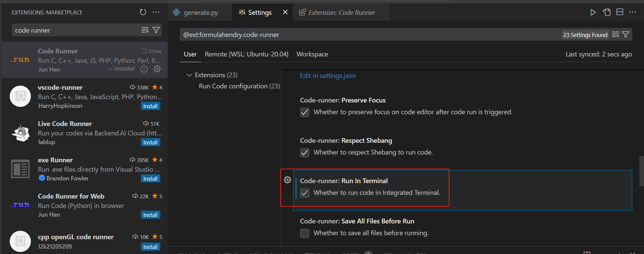This screenshot has width=644, height=254.
Task: Click the Live Code Runner extension icon
Action: click(20, 133)
